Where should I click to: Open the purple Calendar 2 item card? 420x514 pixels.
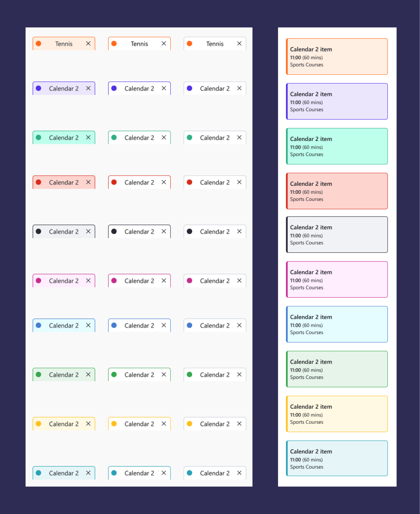(337, 101)
